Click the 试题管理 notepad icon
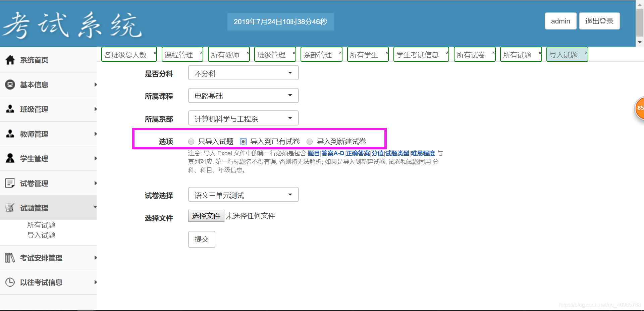The width and height of the screenshot is (644, 311). (x=10, y=208)
